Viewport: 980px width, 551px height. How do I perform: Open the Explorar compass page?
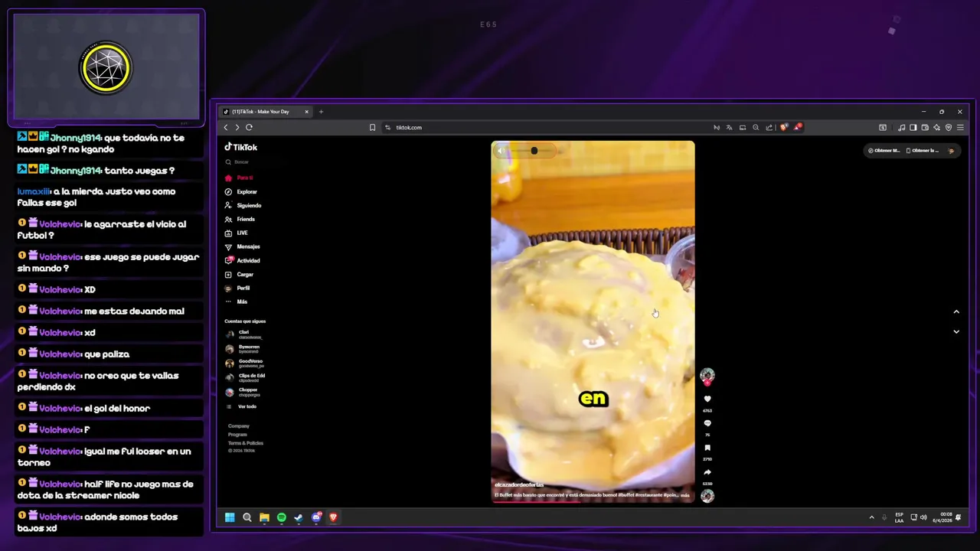(x=241, y=191)
